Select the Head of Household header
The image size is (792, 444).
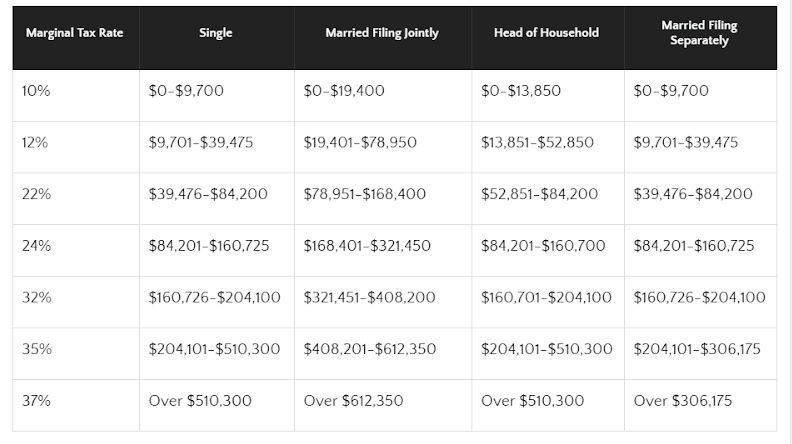click(547, 33)
